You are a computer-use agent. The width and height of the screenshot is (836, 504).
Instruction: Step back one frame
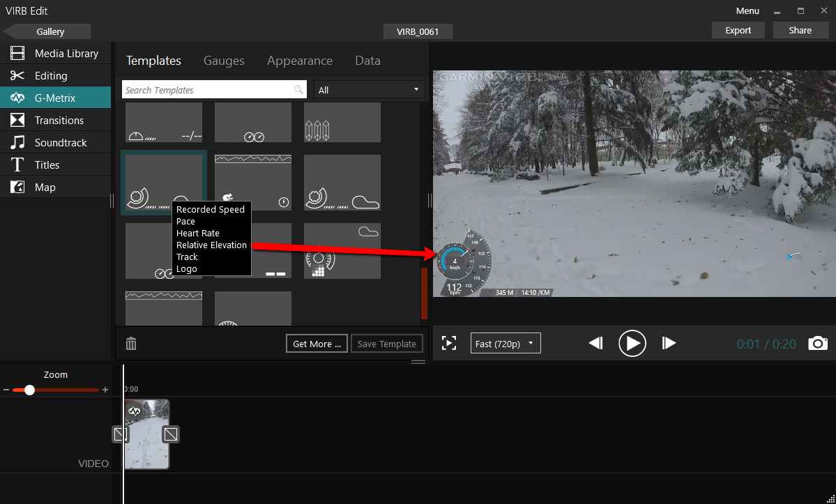tap(595, 343)
